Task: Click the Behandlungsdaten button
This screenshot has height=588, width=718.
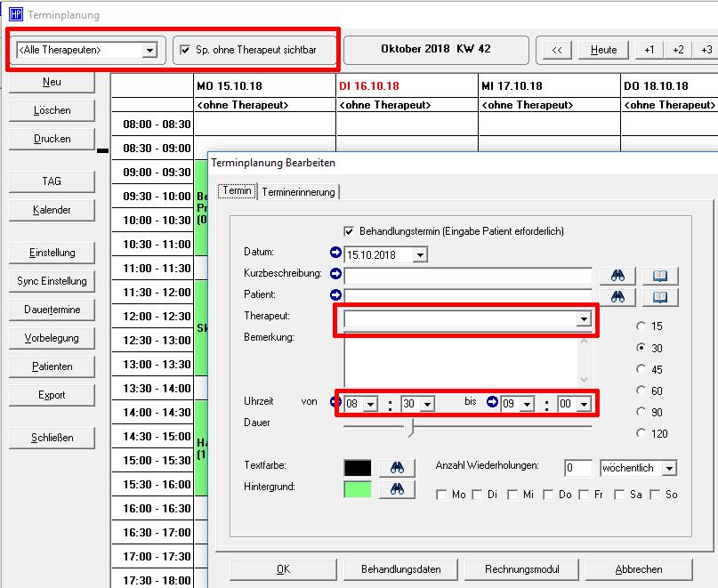Action: point(400,569)
